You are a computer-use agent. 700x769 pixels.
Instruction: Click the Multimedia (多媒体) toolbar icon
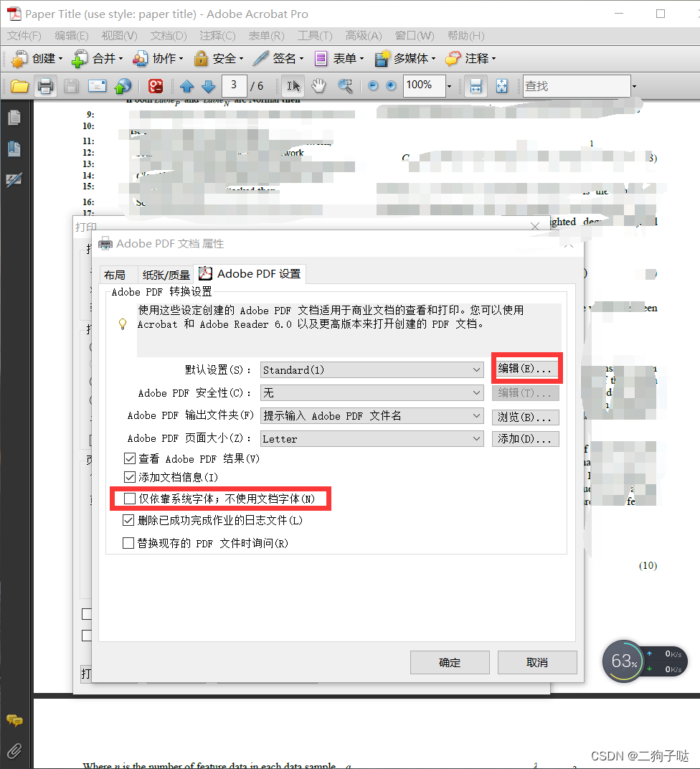click(x=405, y=58)
